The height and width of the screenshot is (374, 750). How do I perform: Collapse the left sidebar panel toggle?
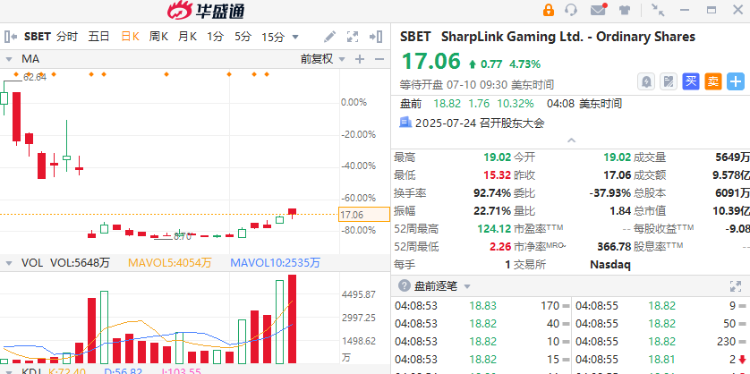(x=11, y=37)
